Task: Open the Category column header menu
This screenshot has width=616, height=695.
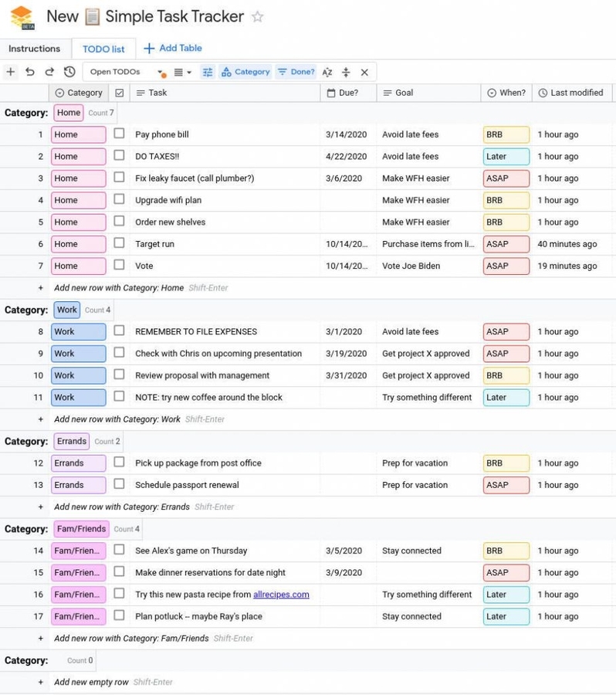Action: click(x=80, y=93)
